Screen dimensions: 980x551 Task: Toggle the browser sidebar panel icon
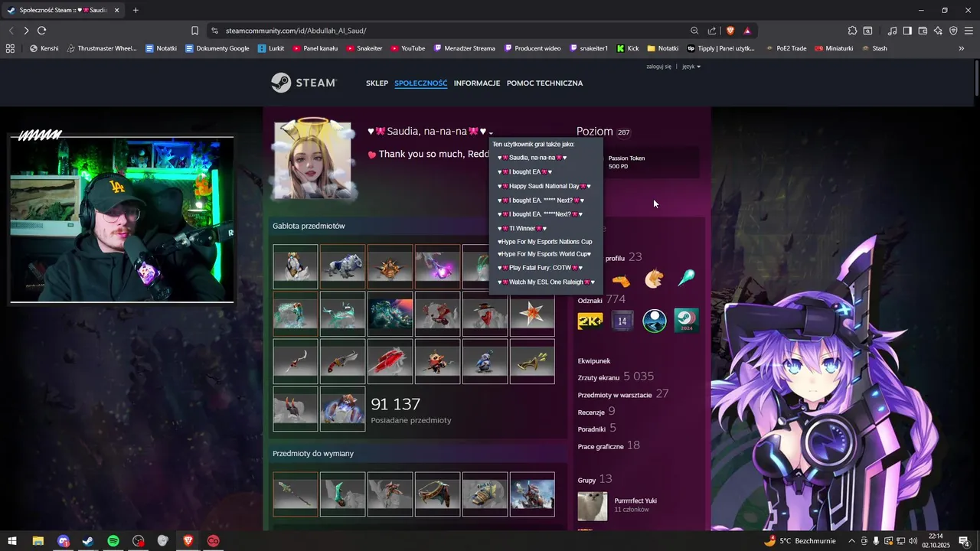tap(907, 31)
